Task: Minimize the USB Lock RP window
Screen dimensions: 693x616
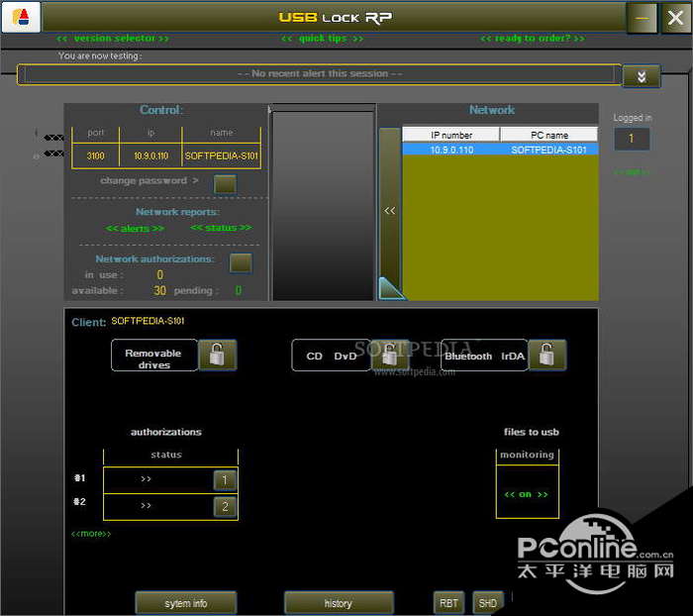Action: (642, 18)
